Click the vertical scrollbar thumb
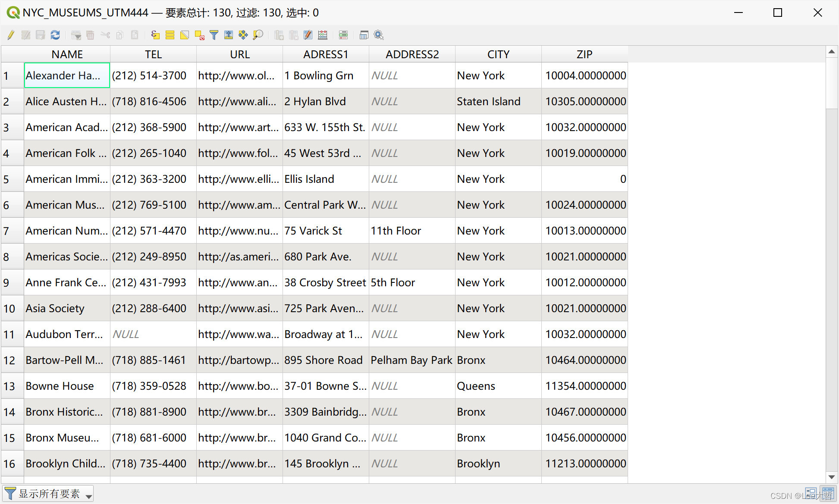 (x=832, y=83)
